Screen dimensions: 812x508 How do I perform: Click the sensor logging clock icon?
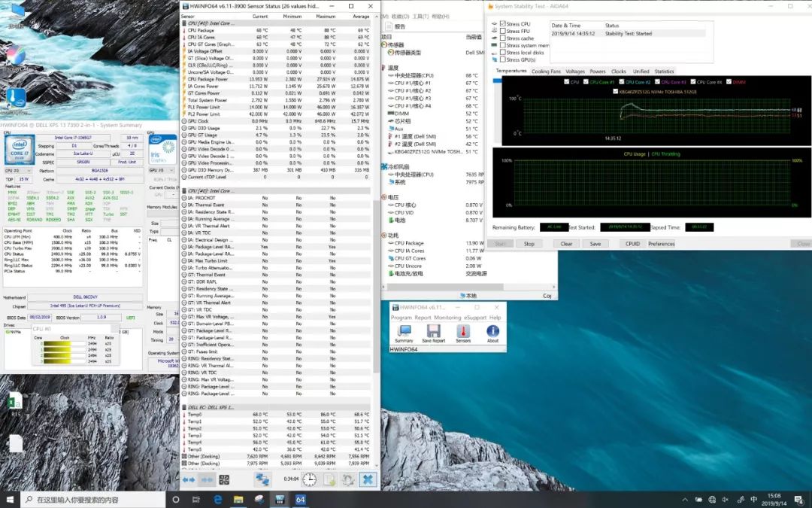click(x=309, y=479)
